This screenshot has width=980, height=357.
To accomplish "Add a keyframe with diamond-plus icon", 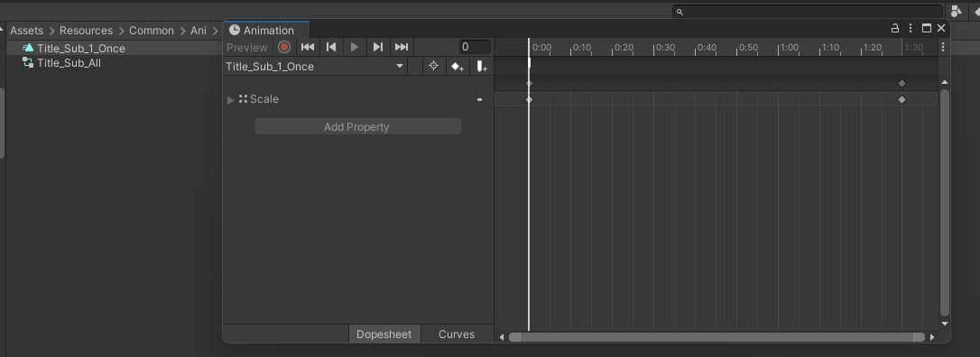I will pos(458,66).
